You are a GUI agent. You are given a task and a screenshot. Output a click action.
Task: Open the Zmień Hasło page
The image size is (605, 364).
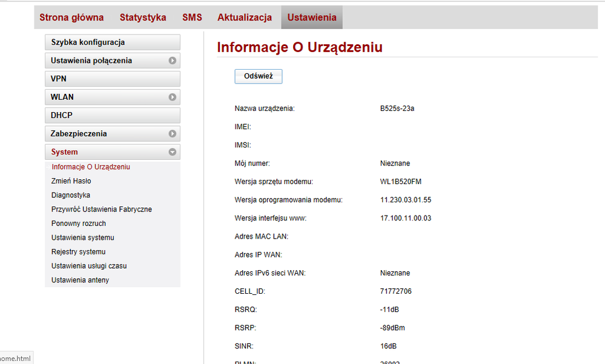pos(71,181)
